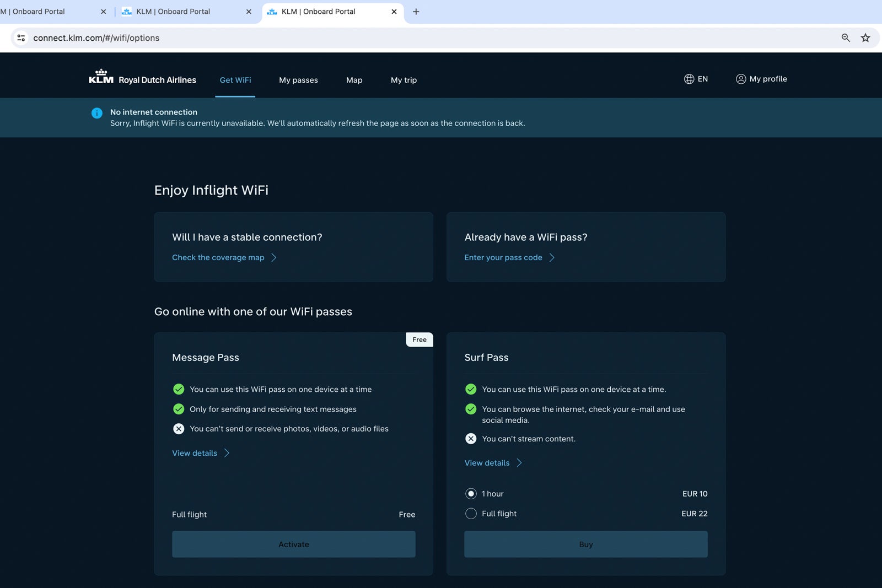Screen dimensions: 882x588
Task: Select the 1 hour Surf Pass option
Action: pos(471,494)
